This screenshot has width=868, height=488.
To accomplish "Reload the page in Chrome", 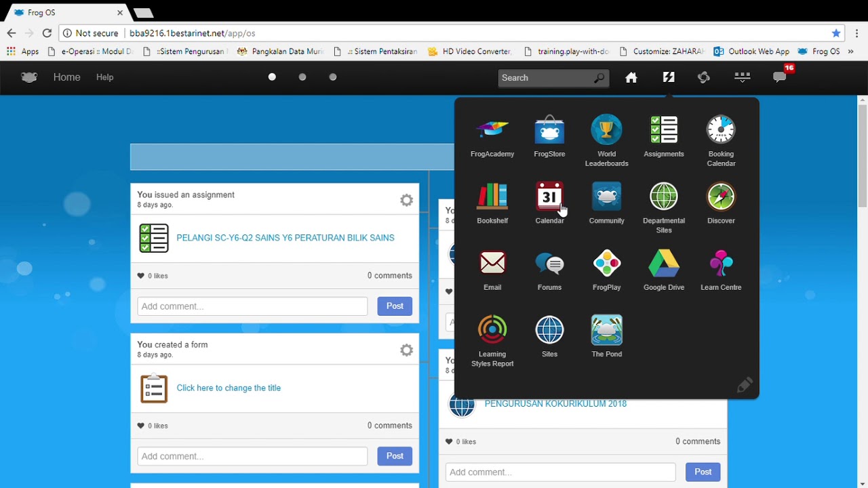I will click(47, 33).
